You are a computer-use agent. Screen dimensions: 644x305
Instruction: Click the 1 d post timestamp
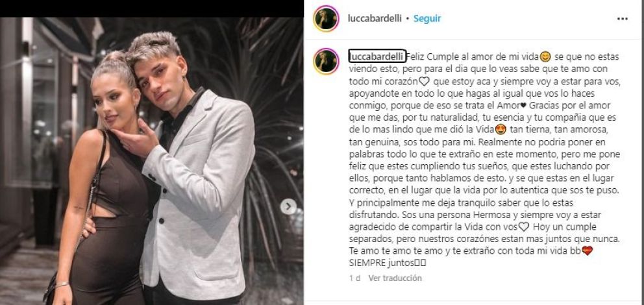[x=355, y=278]
